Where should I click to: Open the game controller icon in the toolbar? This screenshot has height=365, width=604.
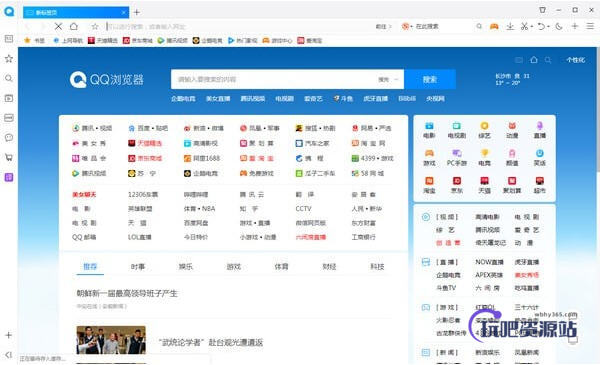coord(494,27)
